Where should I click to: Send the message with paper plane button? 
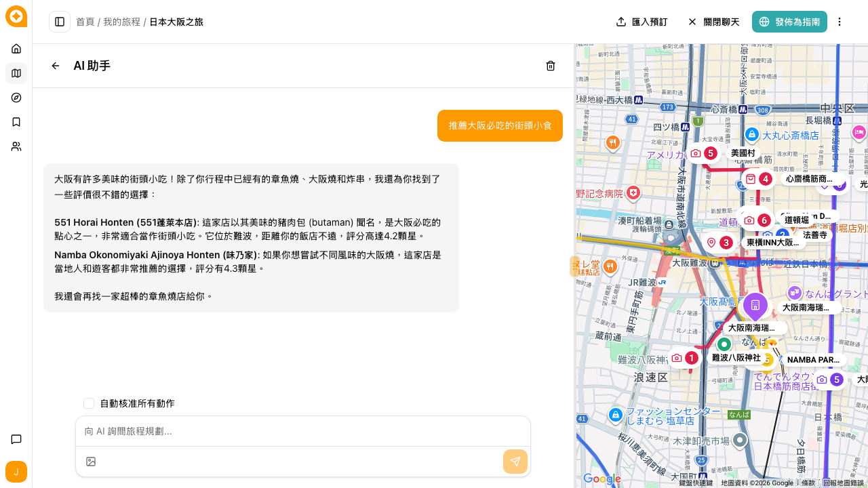point(515,462)
